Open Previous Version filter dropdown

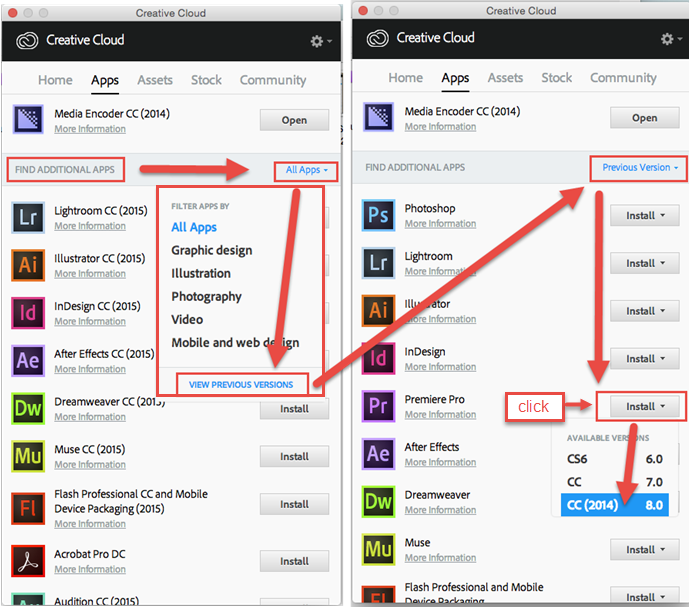pyautogui.click(x=640, y=167)
